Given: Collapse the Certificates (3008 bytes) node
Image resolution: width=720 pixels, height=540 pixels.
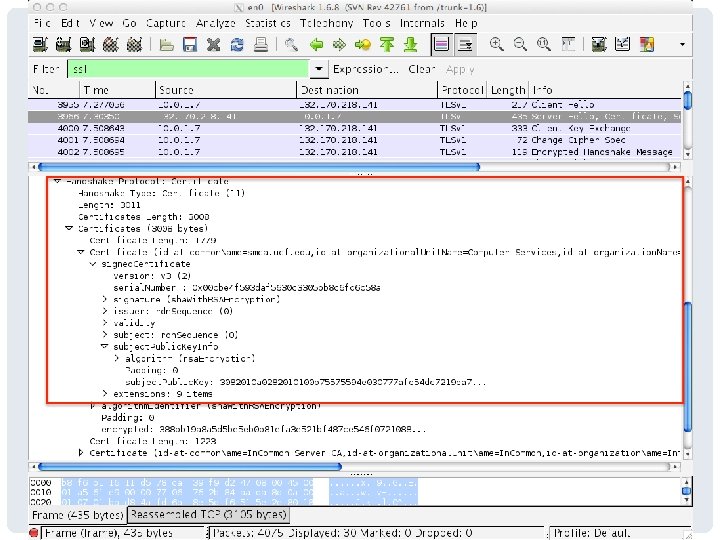Looking at the screenshot, I should 69,228.
